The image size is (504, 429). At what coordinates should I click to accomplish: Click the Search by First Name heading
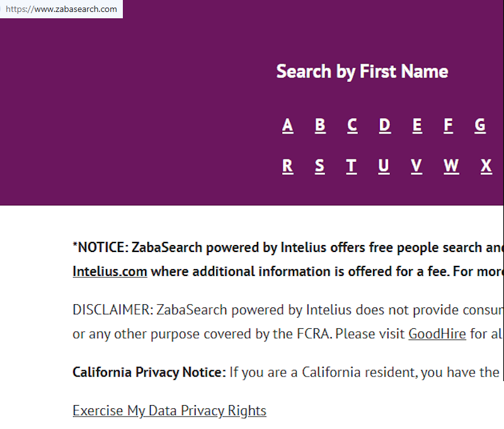362,71
